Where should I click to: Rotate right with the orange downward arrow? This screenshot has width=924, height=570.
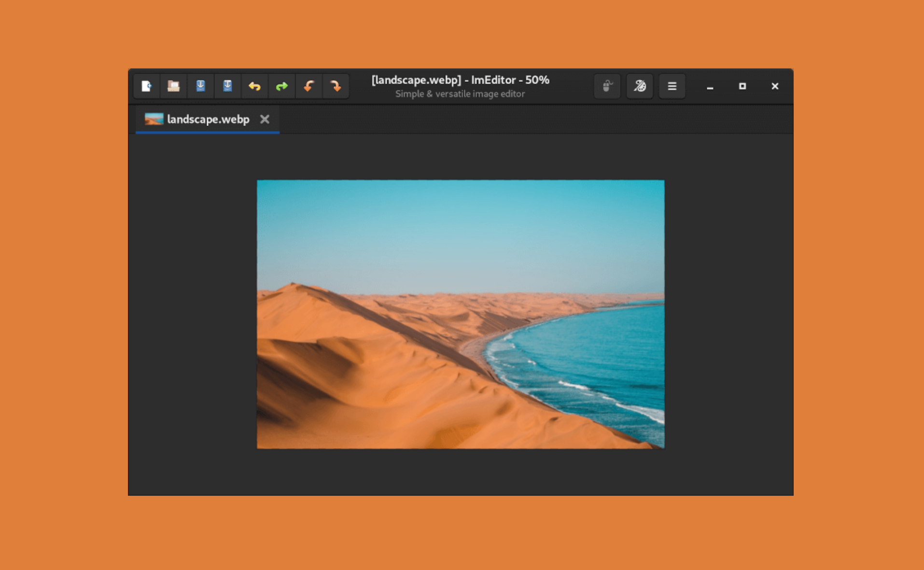(336, 86)
